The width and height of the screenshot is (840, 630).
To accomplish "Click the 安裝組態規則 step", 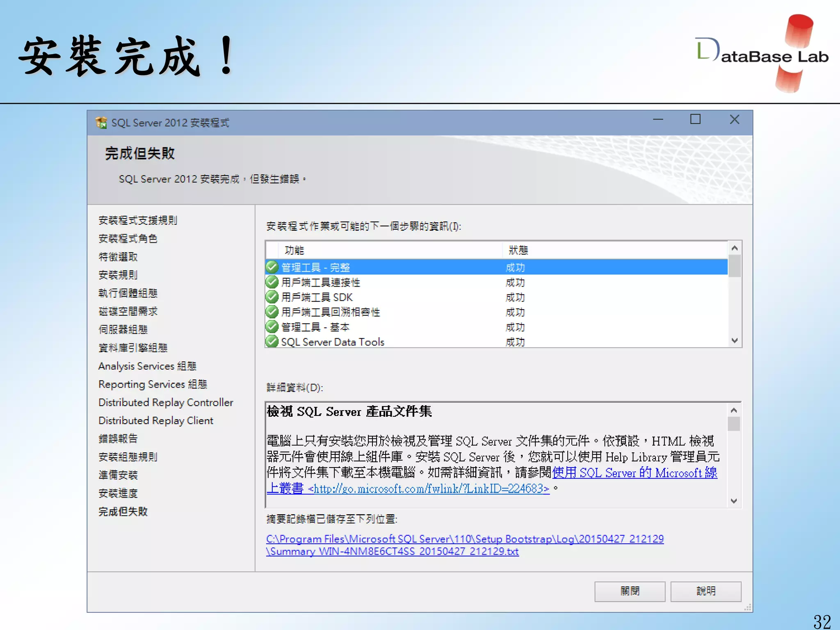I will click(128, 457).
